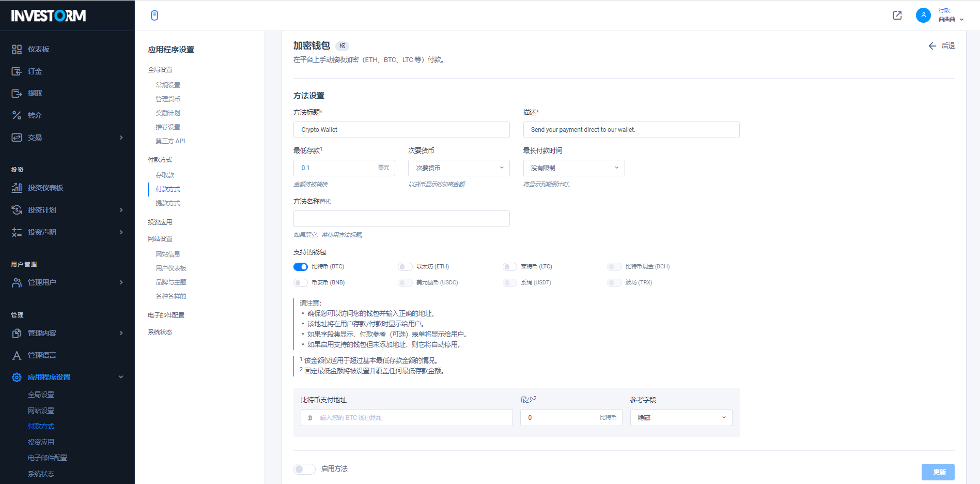980x484 pixels.
Task: Toggle the 启用方法 switch on
Action: 304,469
